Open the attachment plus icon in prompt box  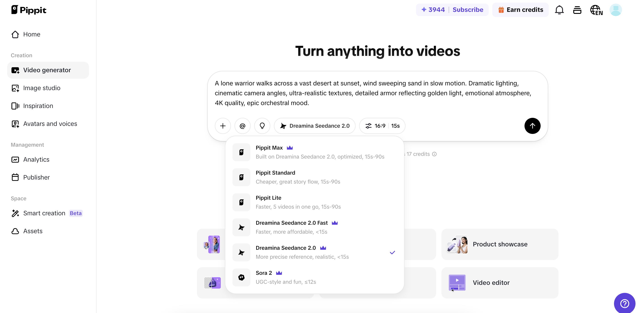click(x=222, y=126)
